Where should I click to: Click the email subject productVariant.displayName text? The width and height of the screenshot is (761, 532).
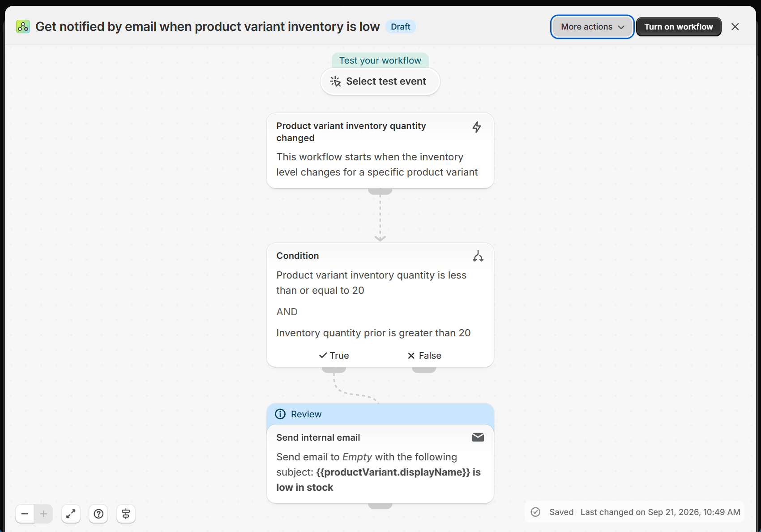[393, 472]
